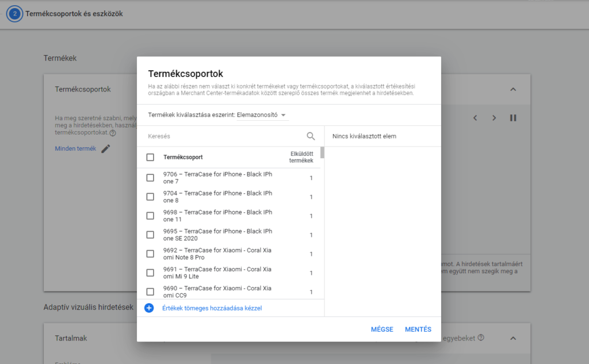Click the Termékek section heading
Screen dimensions: 589x364
click(x=60, y=58)
